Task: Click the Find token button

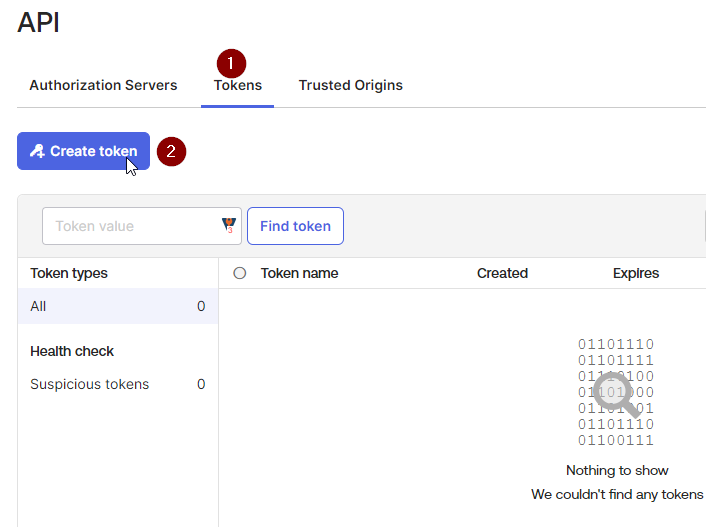Action: (x=295, y=226)
